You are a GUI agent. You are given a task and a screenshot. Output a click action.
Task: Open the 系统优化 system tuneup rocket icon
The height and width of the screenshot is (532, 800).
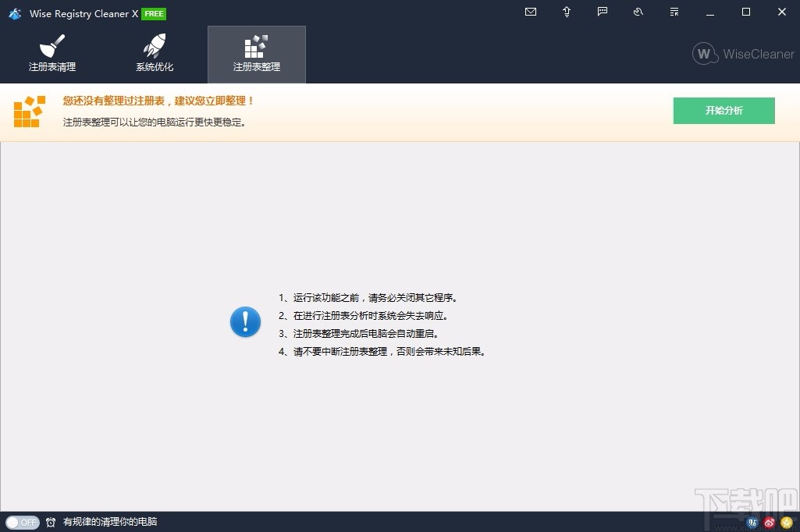point(154,45)
